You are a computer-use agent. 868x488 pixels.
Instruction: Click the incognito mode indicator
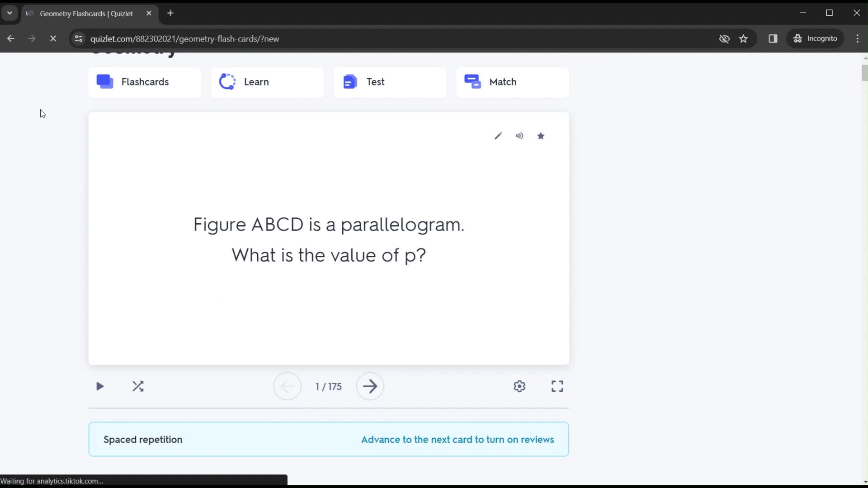click(x=818, y=38)
